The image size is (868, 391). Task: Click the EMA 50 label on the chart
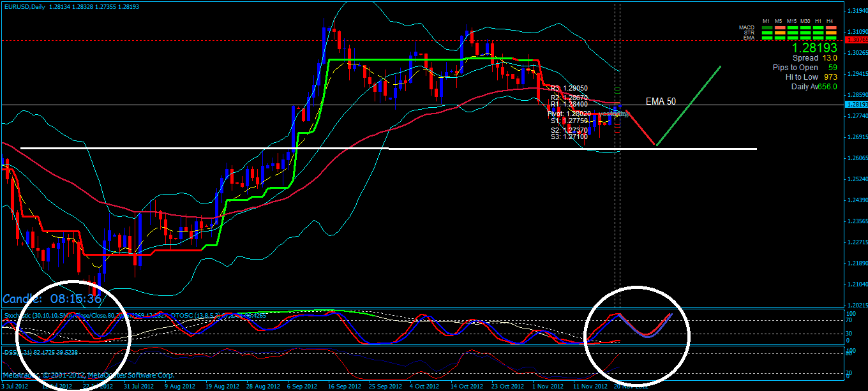(661, 101)
